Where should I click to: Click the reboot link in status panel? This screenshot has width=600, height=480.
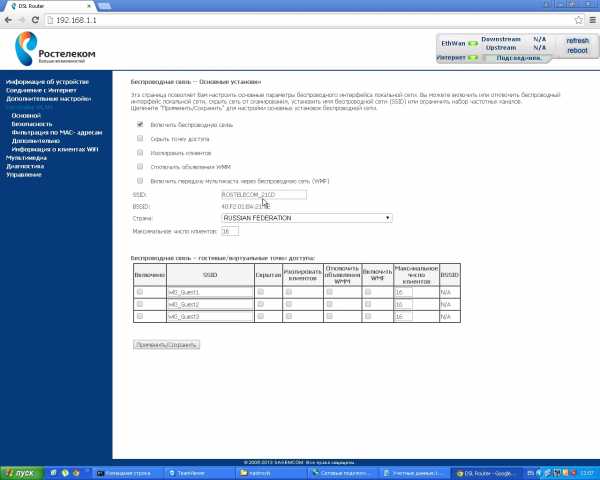(577, 51)
